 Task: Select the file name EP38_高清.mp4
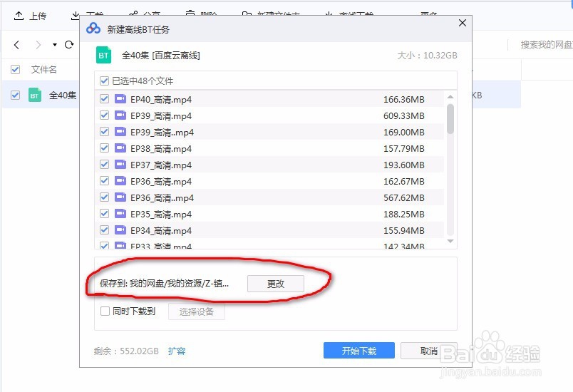pyautogui.click(x=161, y=149)
